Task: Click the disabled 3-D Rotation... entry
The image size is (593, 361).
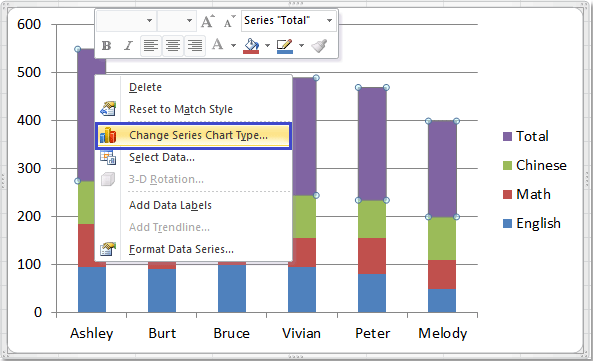Action: point(194,179)
